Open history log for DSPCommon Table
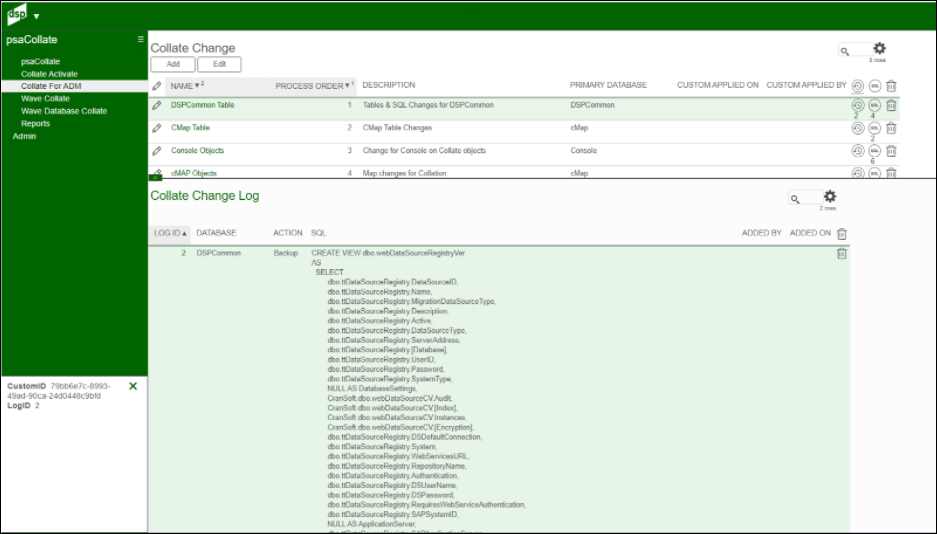This screenshot has width=937, height=534. tap(858, 106)
